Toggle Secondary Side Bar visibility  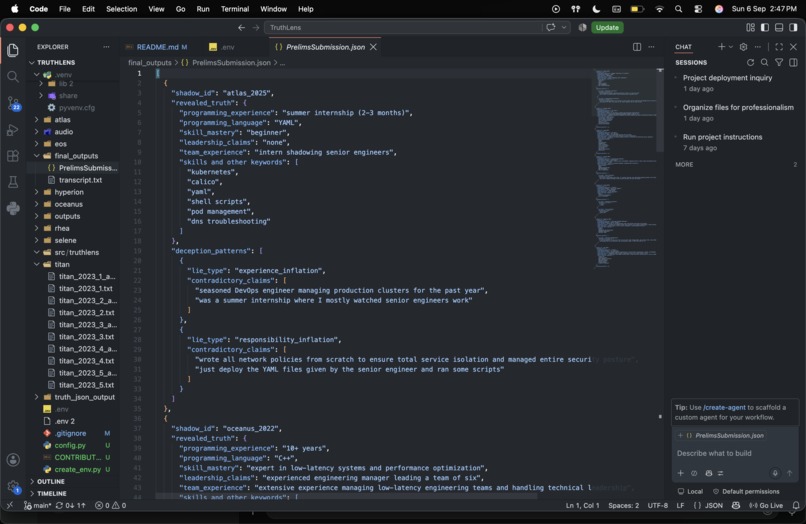coord(794,27)
